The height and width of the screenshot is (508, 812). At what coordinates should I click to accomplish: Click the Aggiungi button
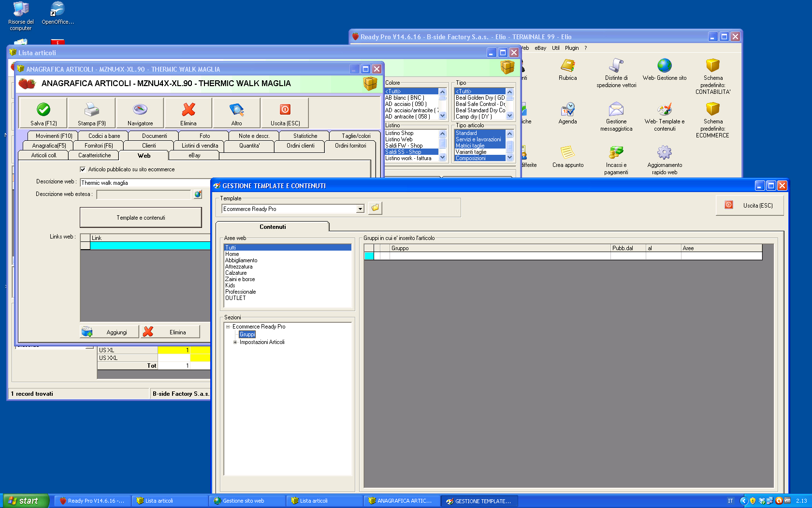(x=110, y=332)
